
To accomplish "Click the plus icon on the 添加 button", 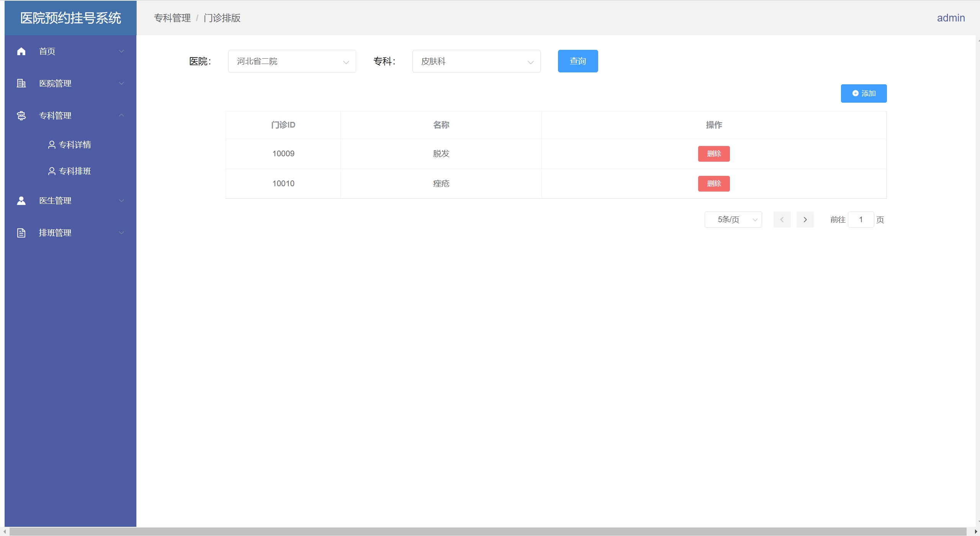I will (x=855, y=93).
